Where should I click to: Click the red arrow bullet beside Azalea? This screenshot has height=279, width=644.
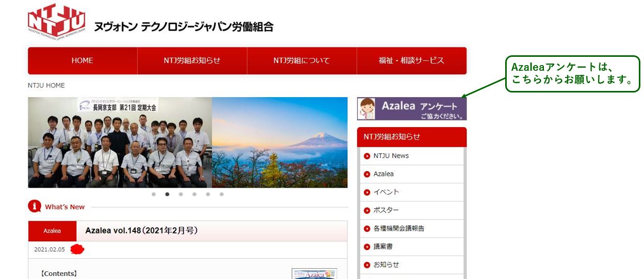[x=367, y=174]
